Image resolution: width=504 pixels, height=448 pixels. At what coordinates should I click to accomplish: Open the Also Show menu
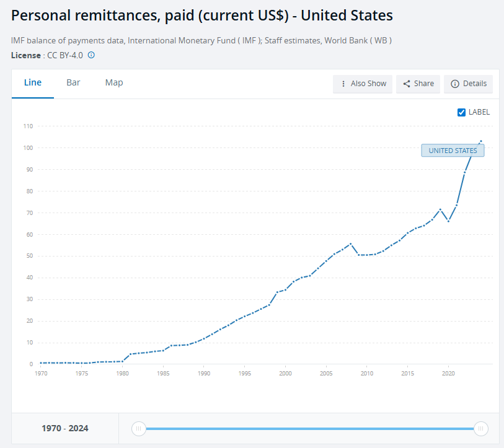click(x=363, y=84)
